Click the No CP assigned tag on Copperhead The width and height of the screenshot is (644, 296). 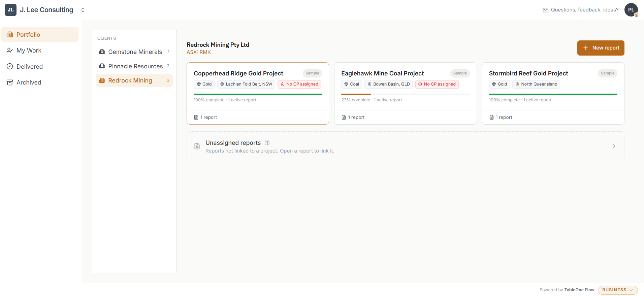(299, 84)
